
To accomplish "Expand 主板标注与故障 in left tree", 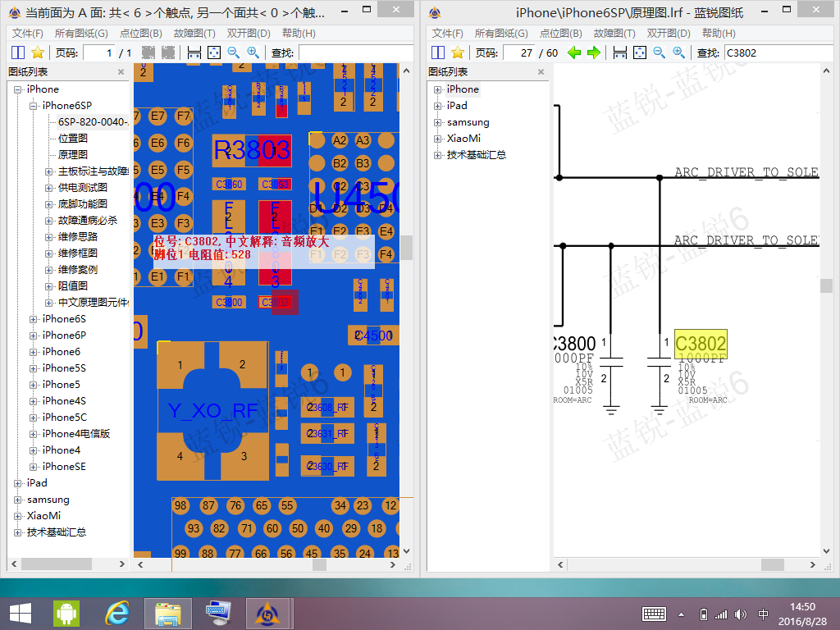I will (48, 171).
